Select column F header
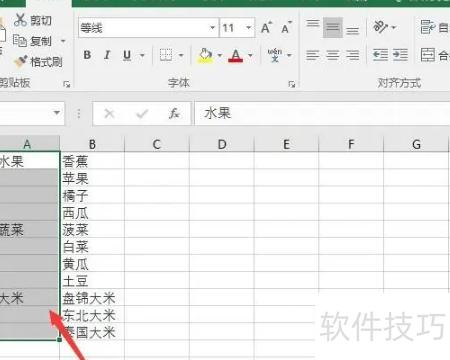This screenshot has height=360, width=450. (x=351, y=144)
